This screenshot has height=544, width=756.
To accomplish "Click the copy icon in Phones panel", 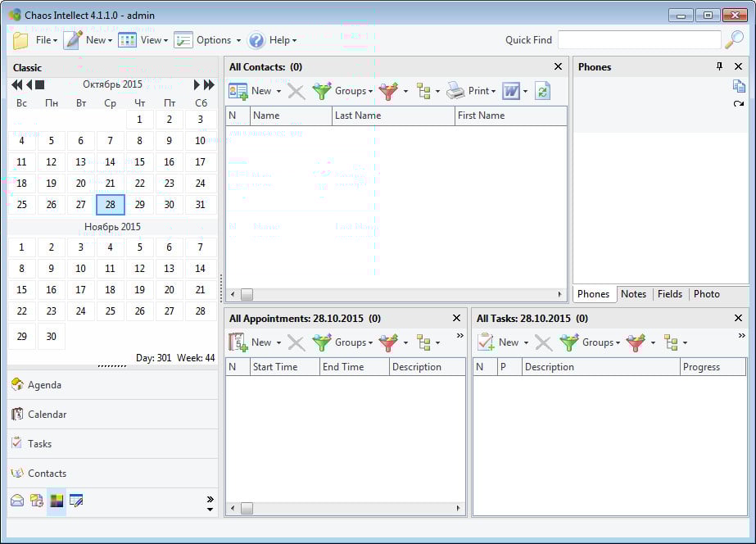I will tap(739, 86).
